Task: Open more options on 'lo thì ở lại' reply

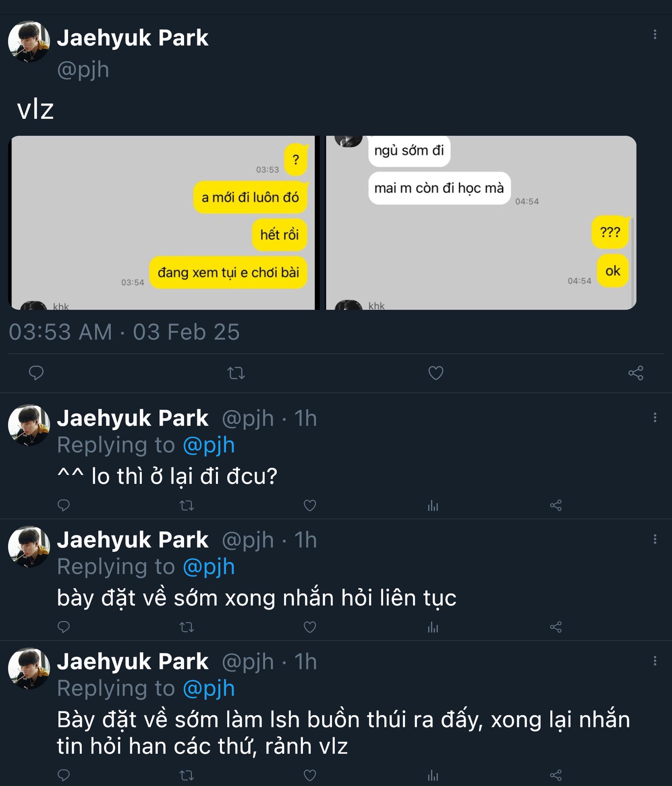Action: coord(655,418)
